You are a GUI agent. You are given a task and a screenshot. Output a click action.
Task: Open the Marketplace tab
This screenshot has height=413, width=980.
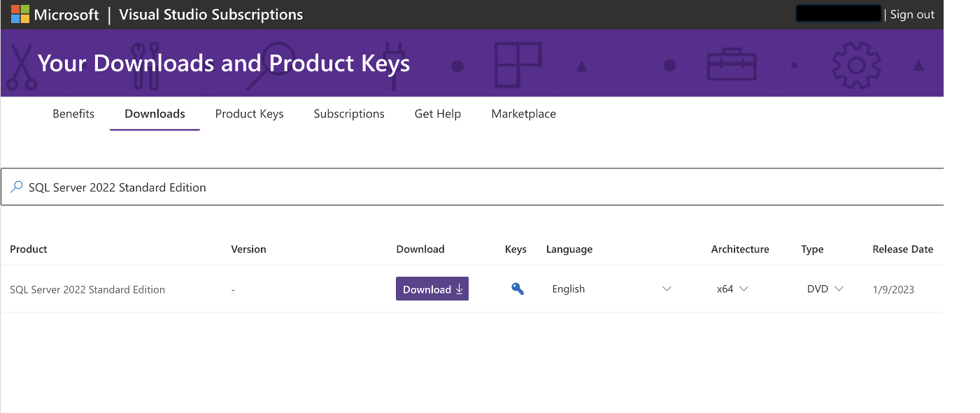524,114
